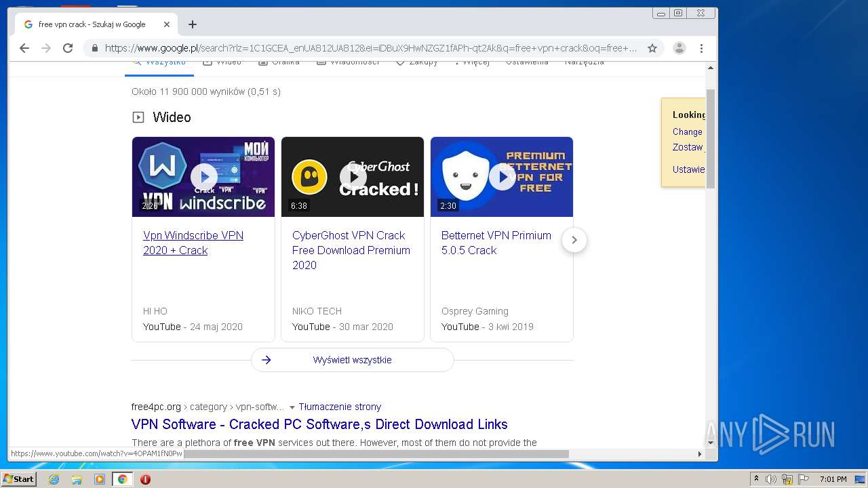
Task: Launch Internet Explorer from the taskbar
Action: pos(54,479)
